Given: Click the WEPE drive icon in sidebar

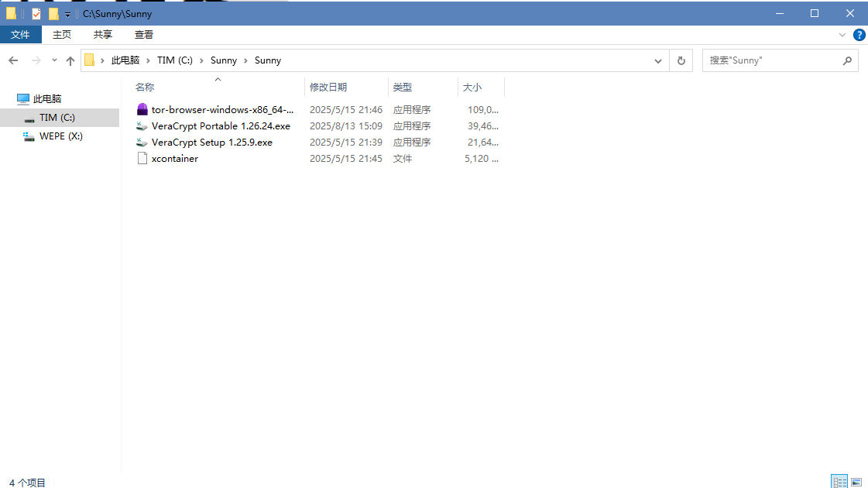Looking at the screenshot, I should [29, 136].
